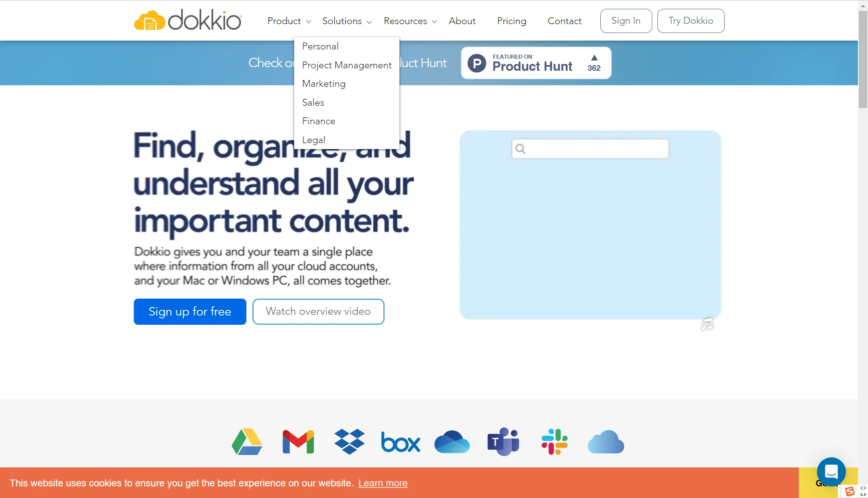Click the Google Drive icon
Screen dimensions: 868x498
click(x=247, y=442)
